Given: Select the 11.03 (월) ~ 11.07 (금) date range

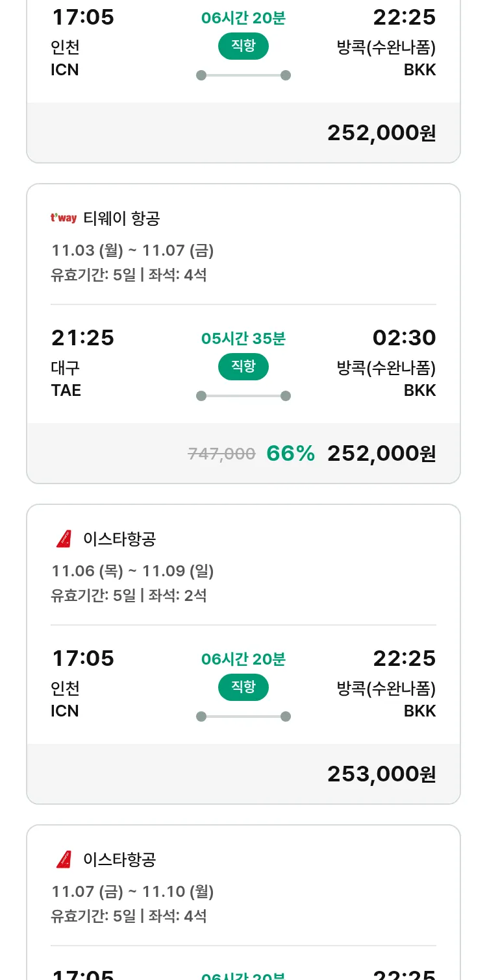Looking at the screenshot, I should 132,251.
